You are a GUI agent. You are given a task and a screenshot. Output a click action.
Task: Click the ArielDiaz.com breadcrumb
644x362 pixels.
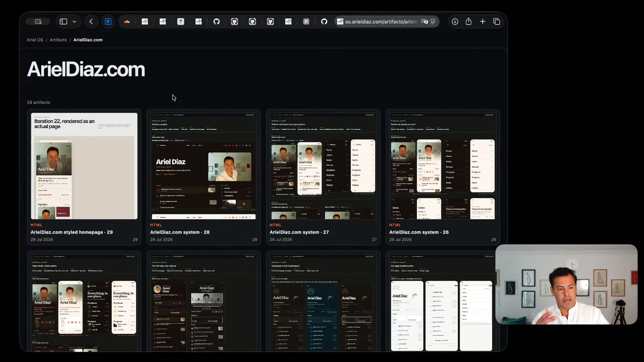click(88, 40)
